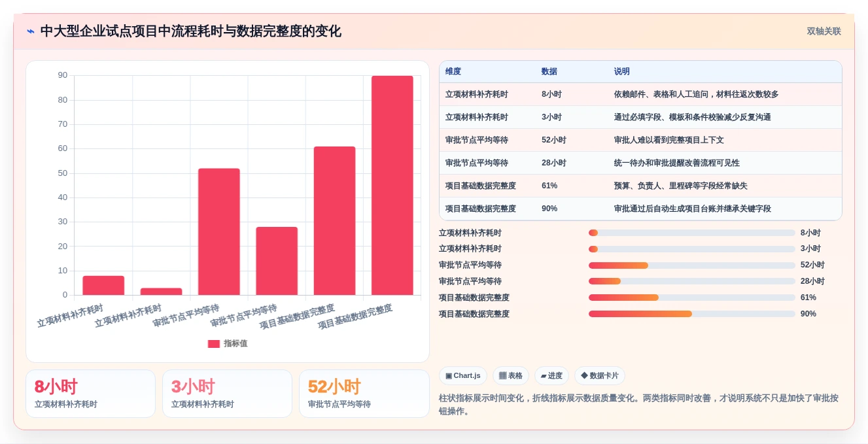Viewport: 868px width, 444px height.
Task: Click the description 审批通过后自动生成项目台账并继承关键字段
Action: pyautogui.click(x=693, y=209)
